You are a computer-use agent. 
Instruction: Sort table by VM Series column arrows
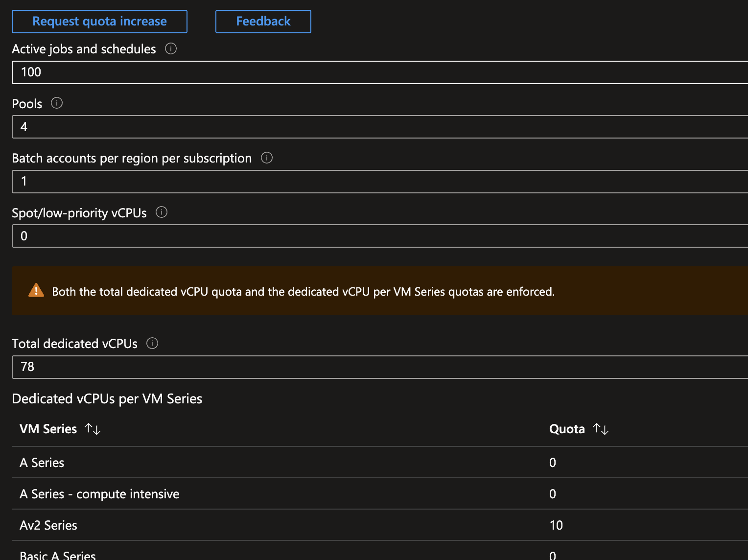point(93,429)
